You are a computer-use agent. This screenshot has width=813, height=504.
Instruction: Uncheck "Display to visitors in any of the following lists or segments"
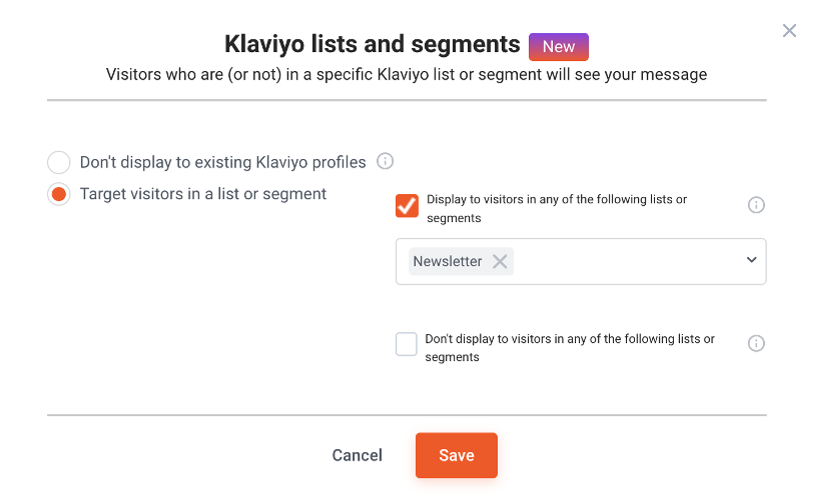[x=407, y=206]
